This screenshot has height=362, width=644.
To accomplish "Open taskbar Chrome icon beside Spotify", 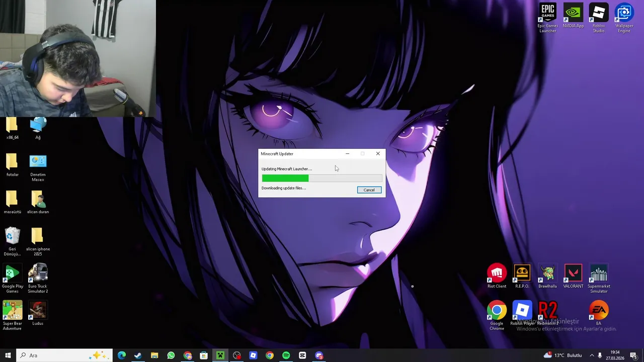I will (270, 355).
